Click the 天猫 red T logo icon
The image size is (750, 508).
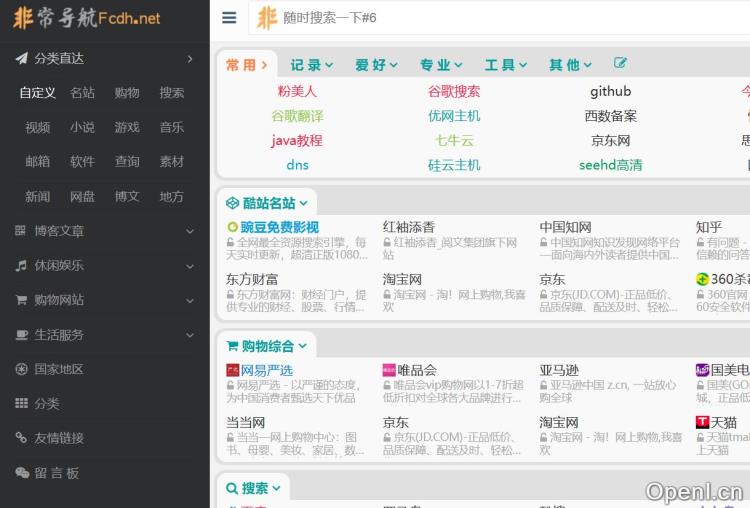tap(702, 422)
